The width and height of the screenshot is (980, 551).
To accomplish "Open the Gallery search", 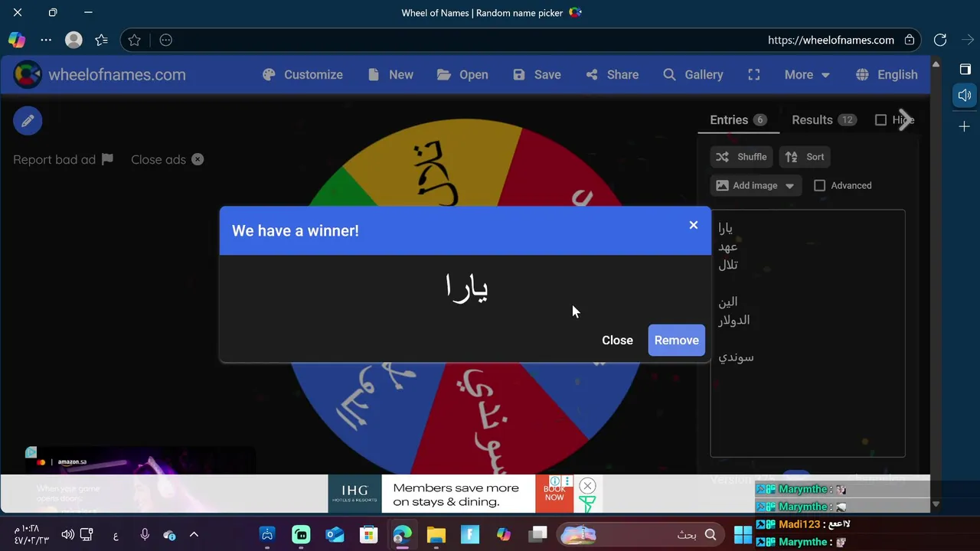I will [693, 74].
